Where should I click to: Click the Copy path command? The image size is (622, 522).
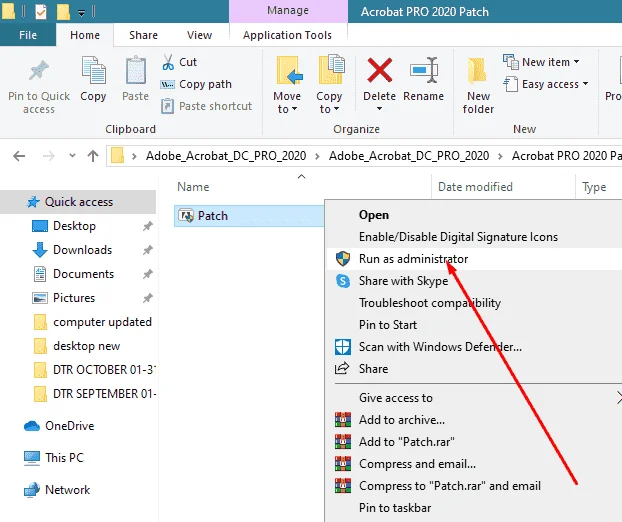196,84
